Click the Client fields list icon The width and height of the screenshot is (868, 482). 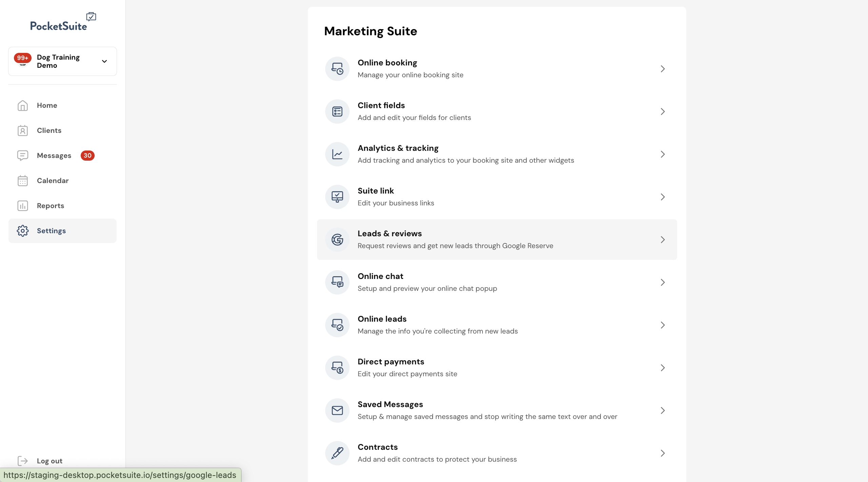coord(337,112)
